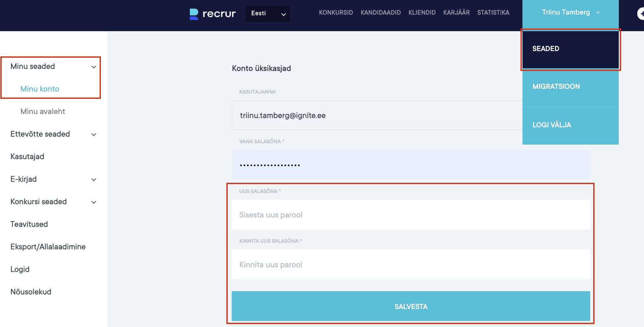Go to KANDIDAADID in top navigation
The image size is (644, 327).
tap(380, 13)
